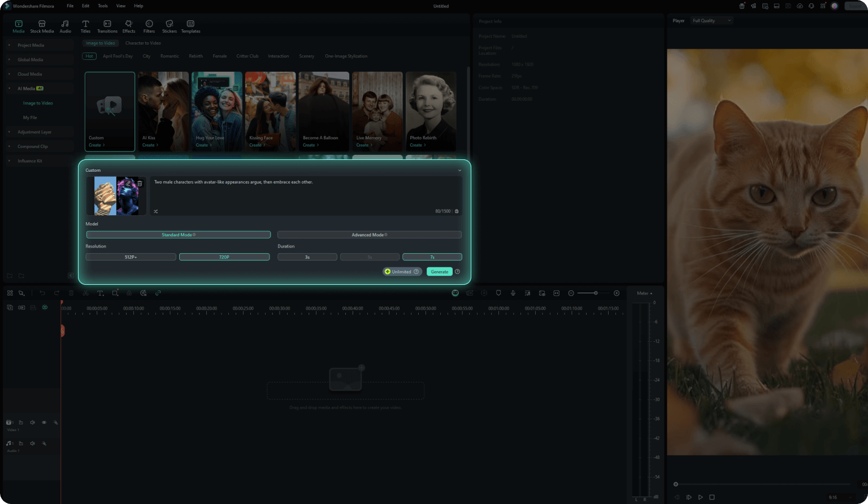The image size is (868, 504).
Task: Choose Advanced Mode model
Action: pyautogui.click(x=370, y=234)
